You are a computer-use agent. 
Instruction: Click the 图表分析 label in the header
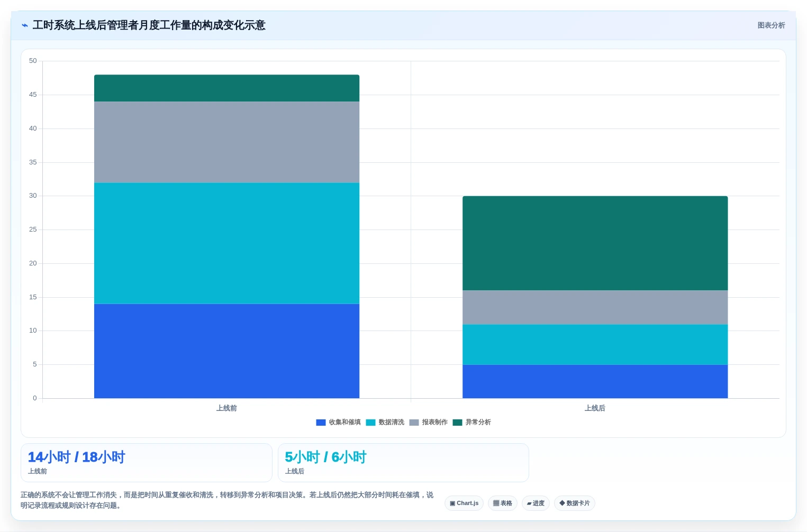771,25
